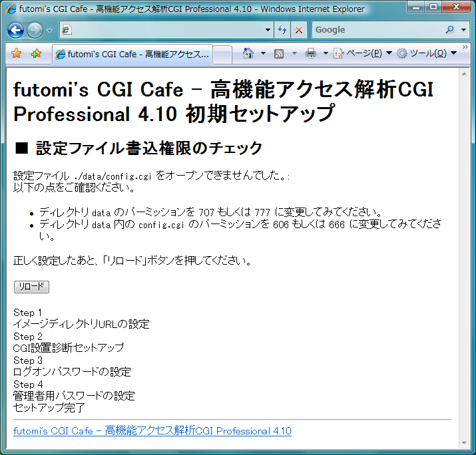
Task: Click 'セットアップ完了' text
Action: [x=49, y=408]
